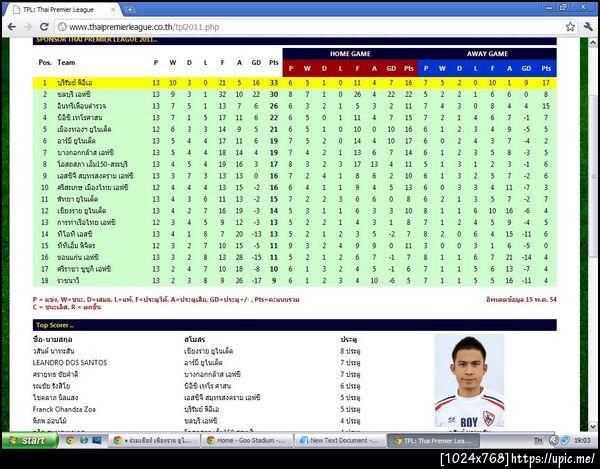Screen dimensions: 600x469
Task: Click the AWAY GAME table header
Action: 487,54
